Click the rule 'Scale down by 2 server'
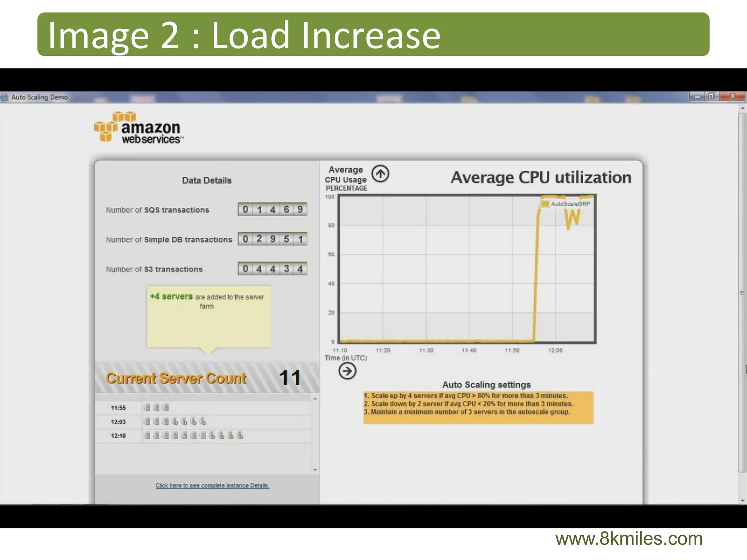 [x=468, y=404]
